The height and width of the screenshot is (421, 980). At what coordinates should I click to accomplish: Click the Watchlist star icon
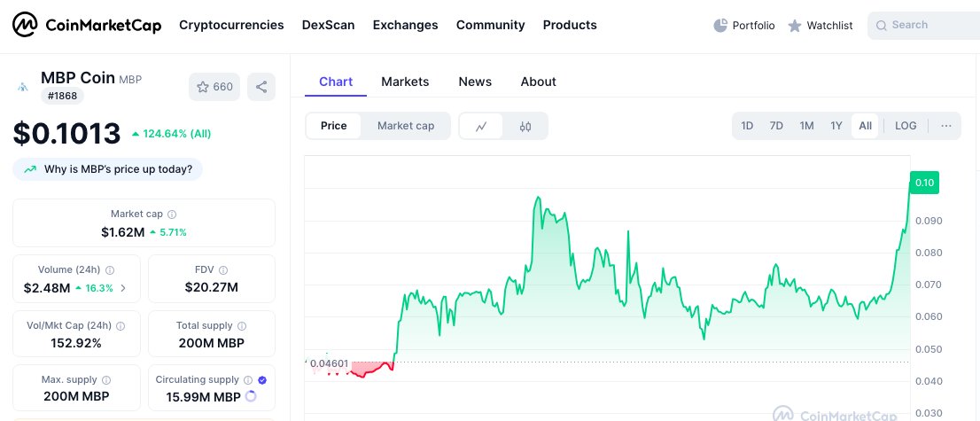point(795,26)
